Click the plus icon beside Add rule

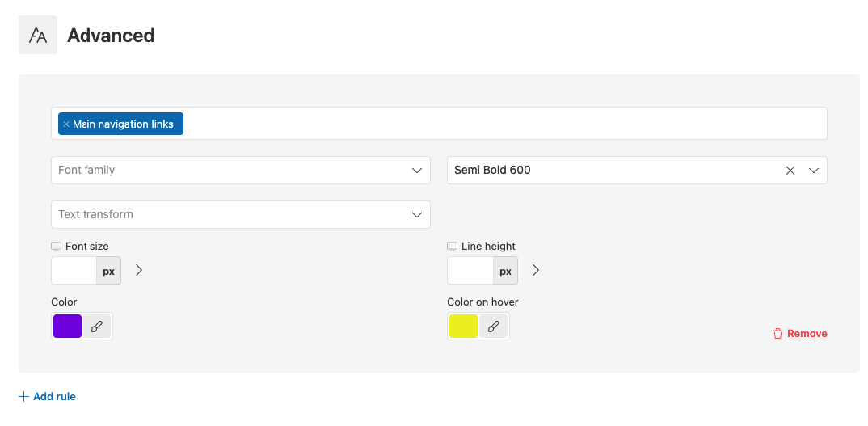pyautogui.click(x=23, y=397)
